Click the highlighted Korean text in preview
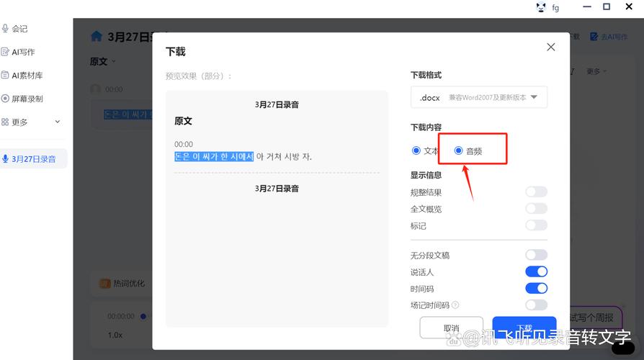Screen dimensions: 644x360 214,156
